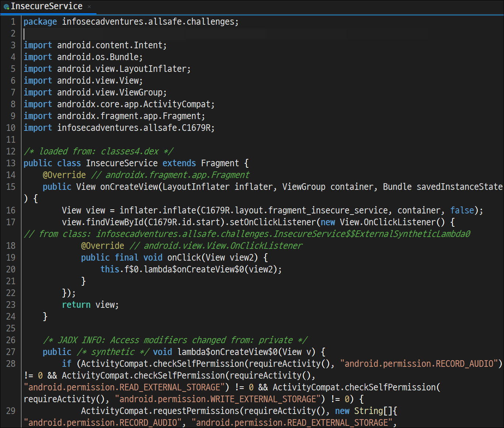Image resolution: width=504 pixels, height=428 pixels.
Task: Close the InsecureService tab
Action: 89,7
